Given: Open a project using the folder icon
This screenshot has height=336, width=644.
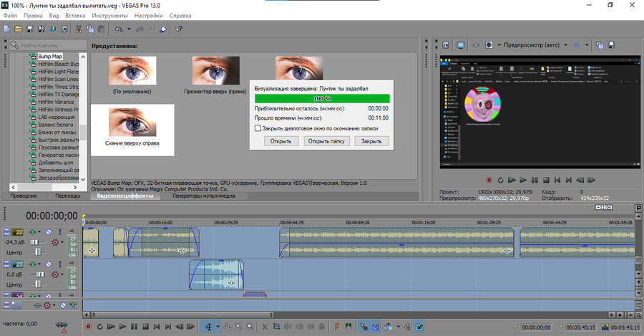Looking at the screenshot, I should pos(18,29).
